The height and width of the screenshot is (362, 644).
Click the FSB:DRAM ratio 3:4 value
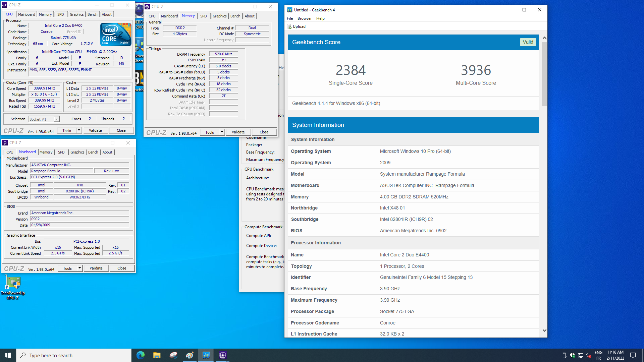(223, 60)
